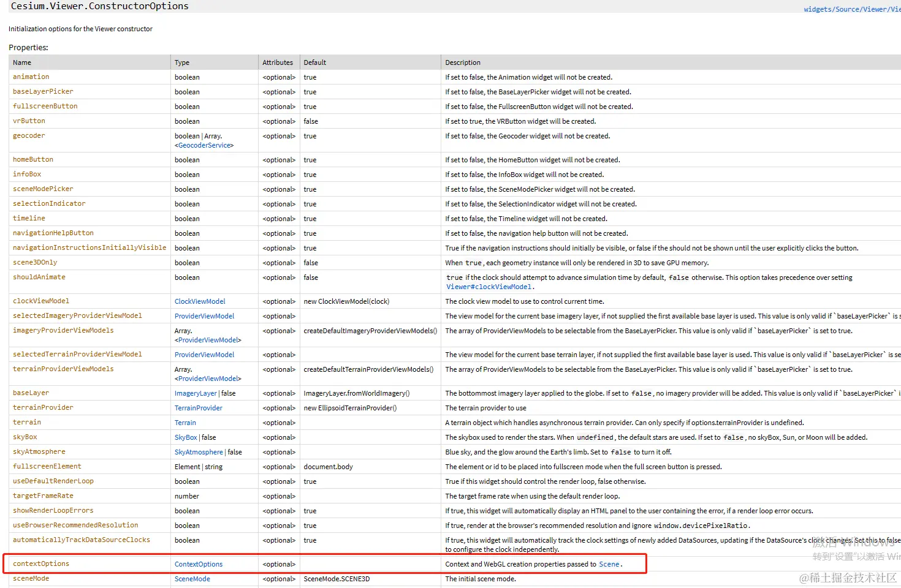Select the "document.body" default value
Viewport: 901px width, 588px height.
[x=328, y=467]
